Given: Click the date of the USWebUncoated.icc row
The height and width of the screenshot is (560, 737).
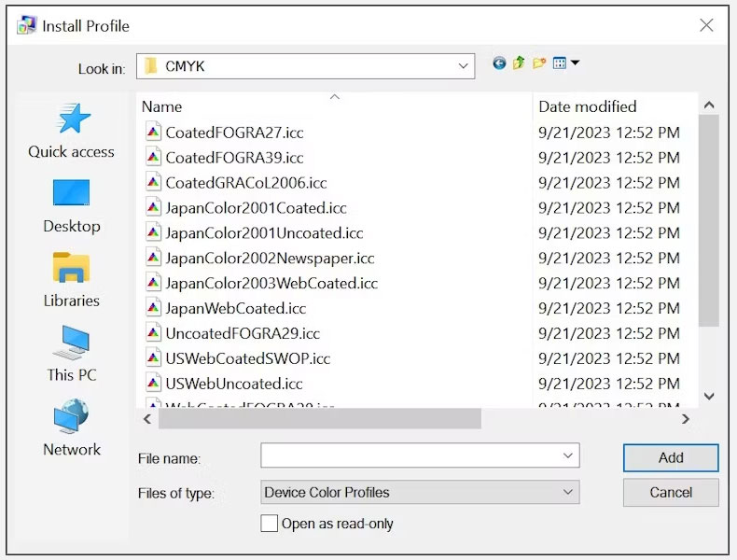Looking at the screenshot, I should (609, 384).
